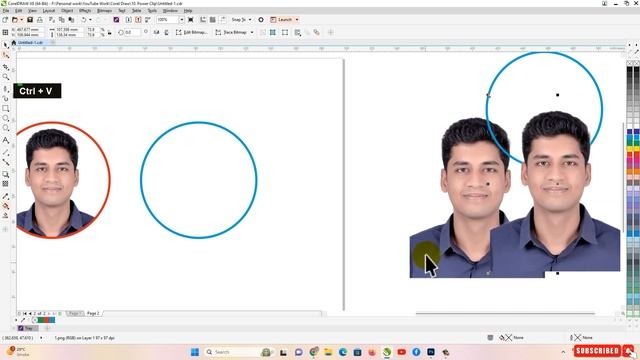
Task: Select the Drop Shadow tool
Action: tap(6, 174)
